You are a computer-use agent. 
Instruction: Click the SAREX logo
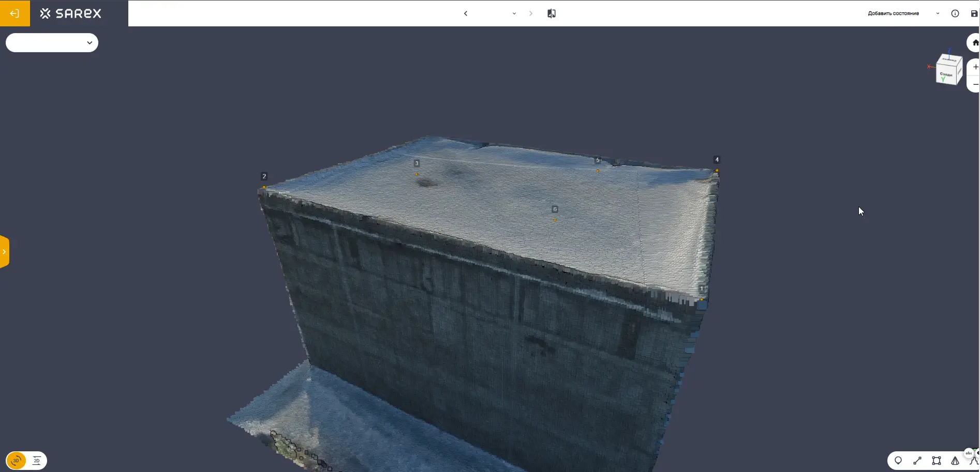(x=71, y=13)
